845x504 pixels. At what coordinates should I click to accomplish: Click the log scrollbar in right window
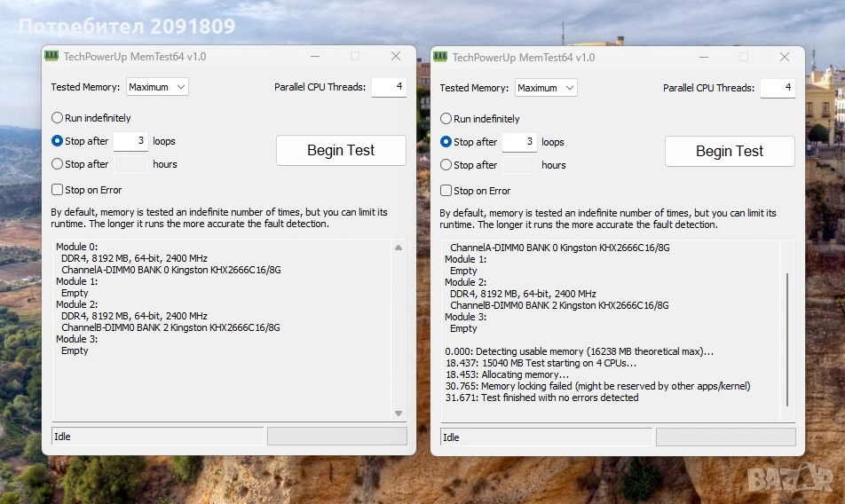click(787, 346)
